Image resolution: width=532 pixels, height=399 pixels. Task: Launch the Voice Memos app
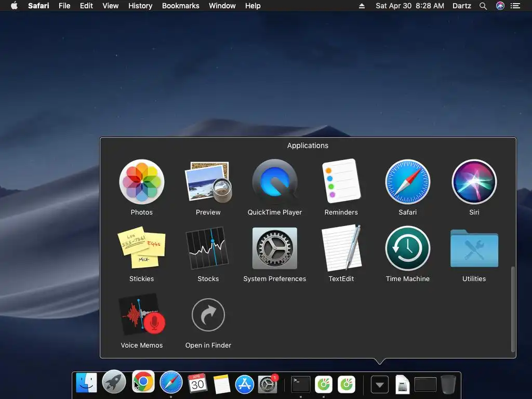142,314
